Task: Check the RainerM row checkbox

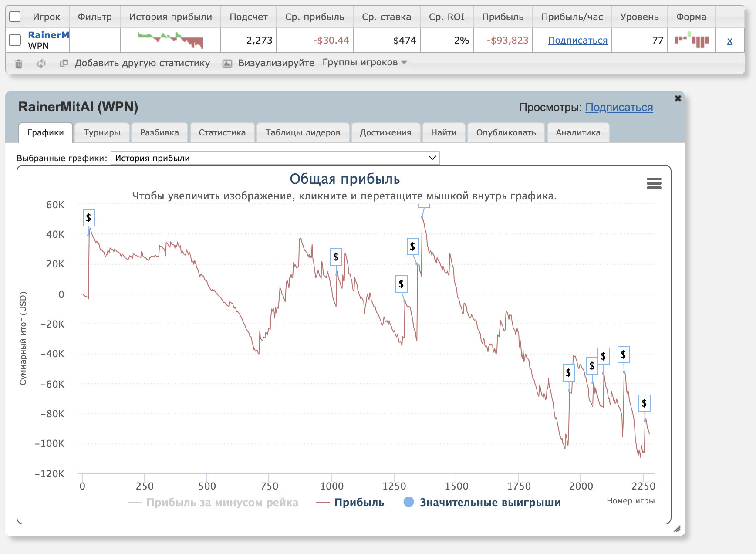Action: (15, 40)
